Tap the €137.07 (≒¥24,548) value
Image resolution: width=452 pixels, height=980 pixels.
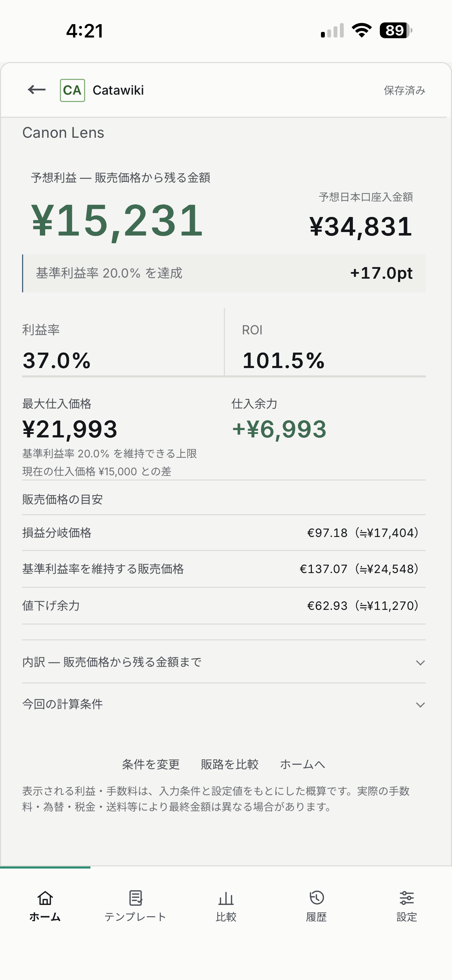(359, 569)
